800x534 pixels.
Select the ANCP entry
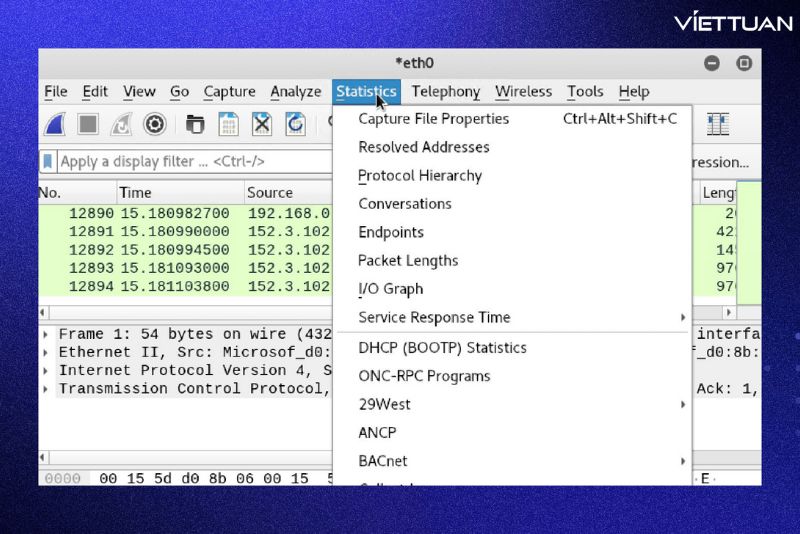click(512, 433)
